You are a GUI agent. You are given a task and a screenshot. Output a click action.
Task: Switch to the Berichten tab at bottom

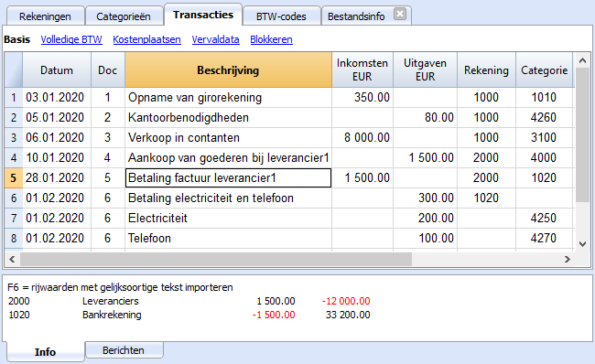124,350
